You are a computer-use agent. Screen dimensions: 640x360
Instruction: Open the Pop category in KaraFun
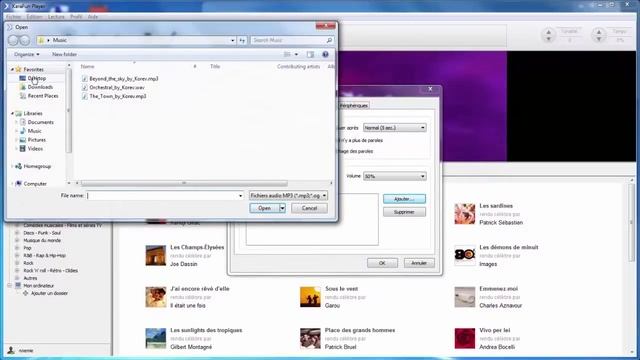click(27, 248)
